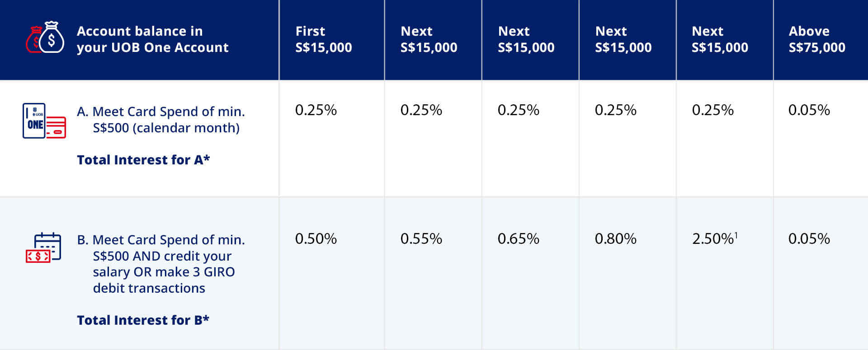Click the UOB ONE card icon
This screenshot has width=868, height=350.
(44, 121)
